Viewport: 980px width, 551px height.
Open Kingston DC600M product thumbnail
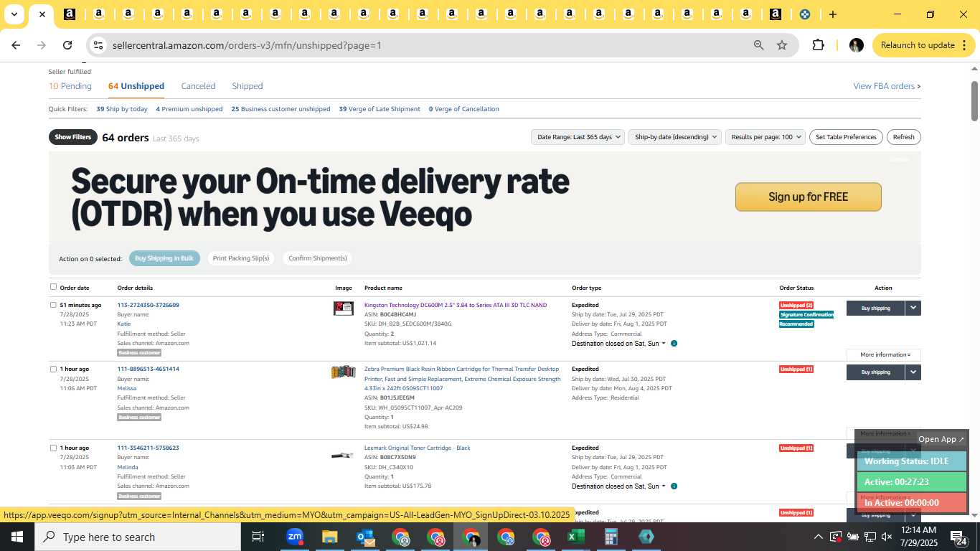tap(344, 309)
